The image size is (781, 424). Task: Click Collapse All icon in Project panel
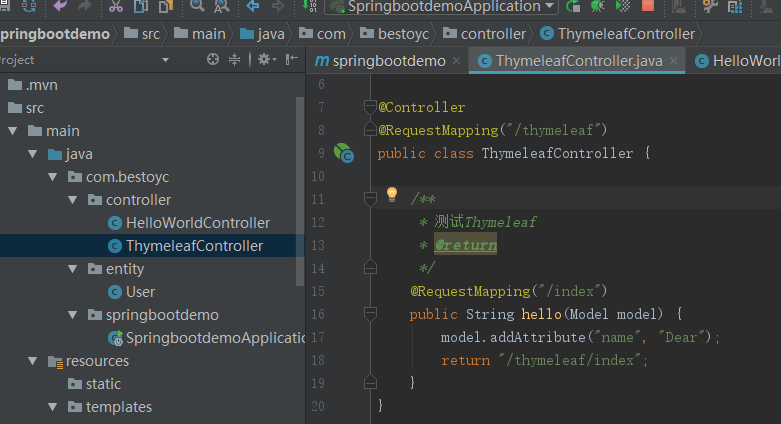click(234, 60)
